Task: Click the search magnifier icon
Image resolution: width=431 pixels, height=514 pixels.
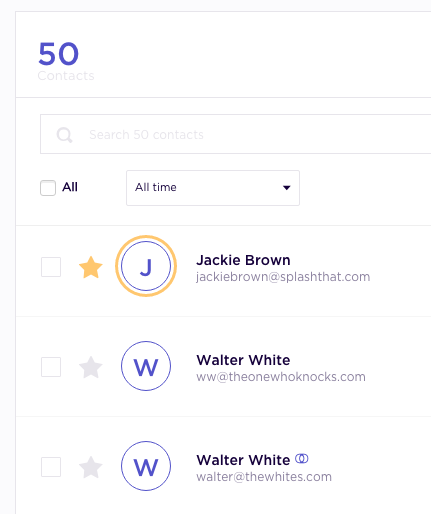Action: (64, 135)
